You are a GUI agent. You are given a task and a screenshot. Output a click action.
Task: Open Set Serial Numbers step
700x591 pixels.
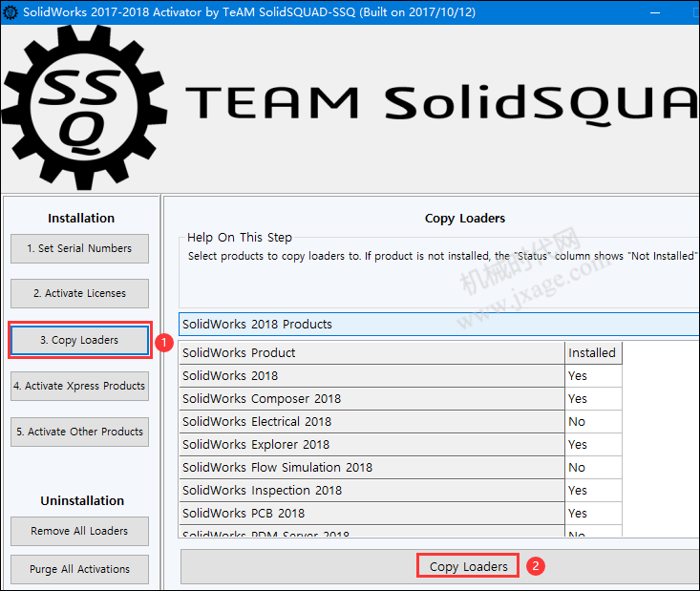[x=79, y=248]
